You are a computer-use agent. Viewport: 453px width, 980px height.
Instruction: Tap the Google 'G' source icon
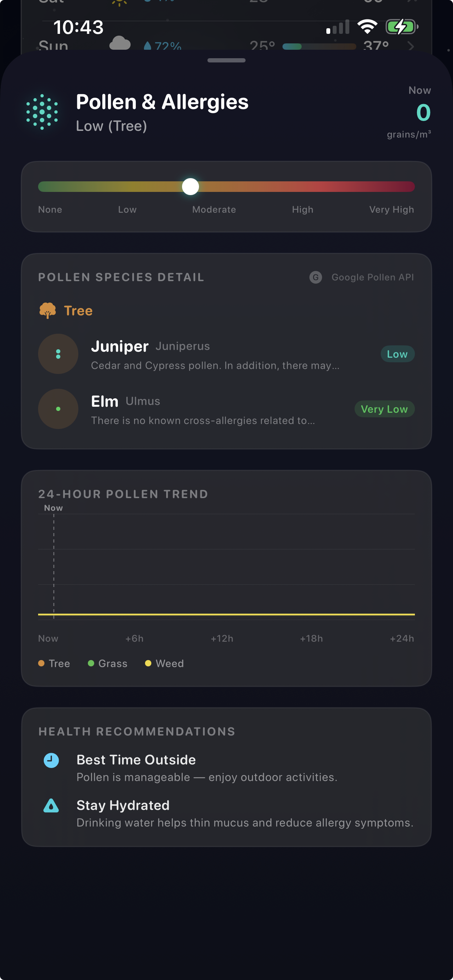315,277
